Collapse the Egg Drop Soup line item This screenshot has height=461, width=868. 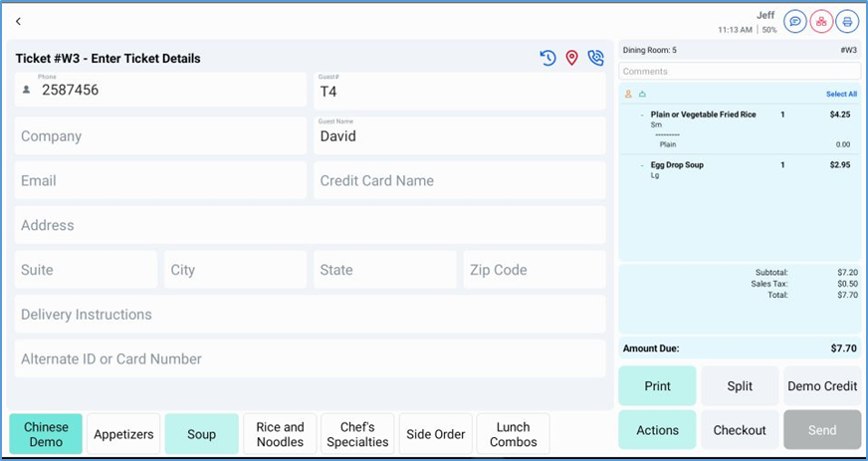coord(642,165)
